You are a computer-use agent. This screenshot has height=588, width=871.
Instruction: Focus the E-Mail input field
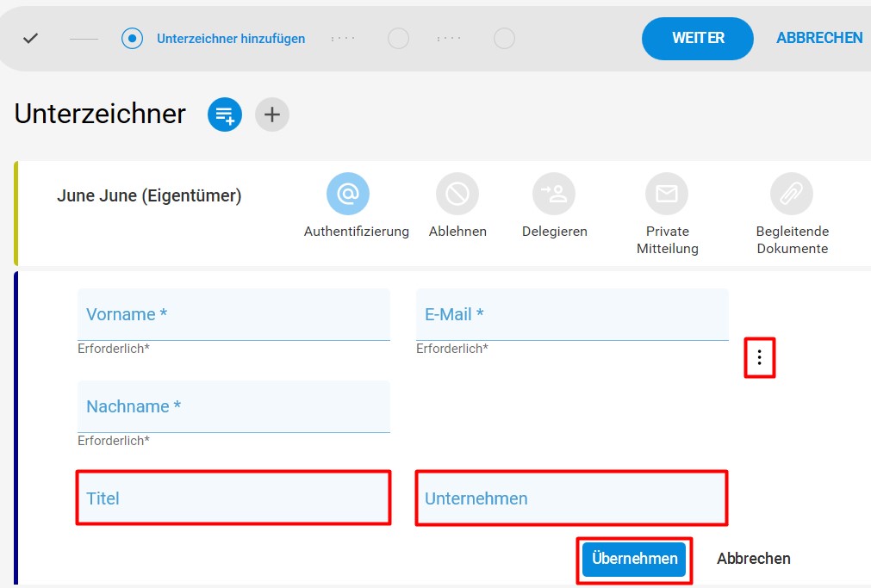point(572,314)
